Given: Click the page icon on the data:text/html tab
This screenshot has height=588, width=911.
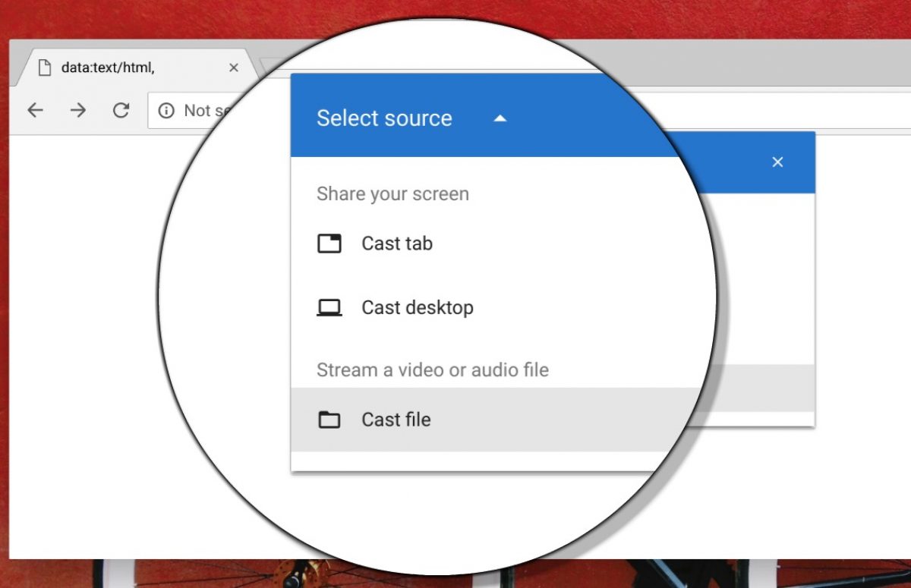Looking at the screenshot, I should pos(46,68).
